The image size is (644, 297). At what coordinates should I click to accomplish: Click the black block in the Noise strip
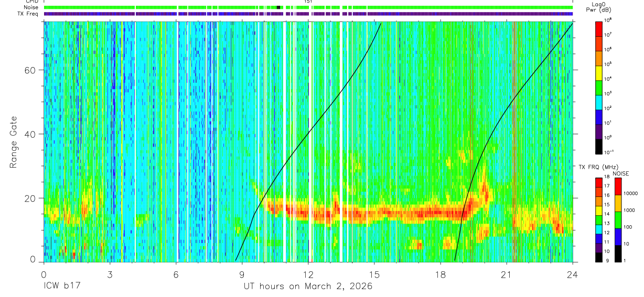click(278, 7)
